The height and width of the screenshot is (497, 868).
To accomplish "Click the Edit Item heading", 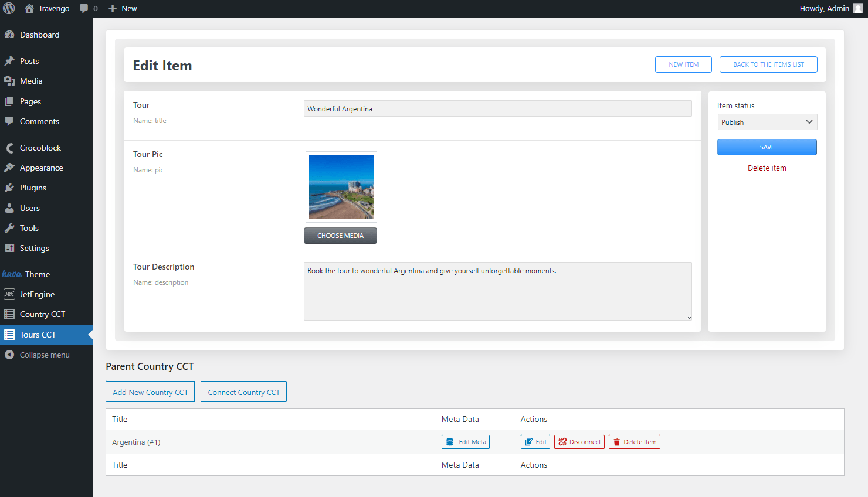I will click(x=162, y=65).
